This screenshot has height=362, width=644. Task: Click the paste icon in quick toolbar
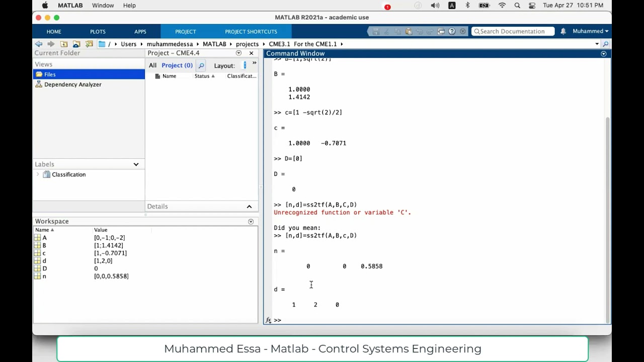point(409,31)
